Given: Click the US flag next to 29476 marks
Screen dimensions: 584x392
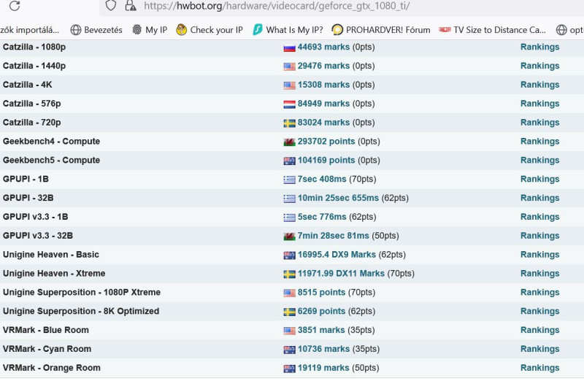Looking at the screenshot, I should [289, 66].
